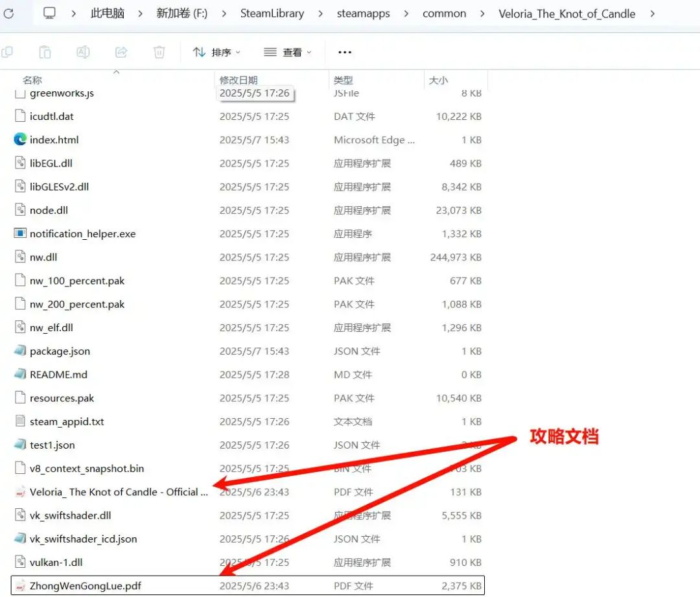Click the file icon of README.md
Image resolution: width=700 pixels, height=597 pixels.
click(x=20, y=374)
